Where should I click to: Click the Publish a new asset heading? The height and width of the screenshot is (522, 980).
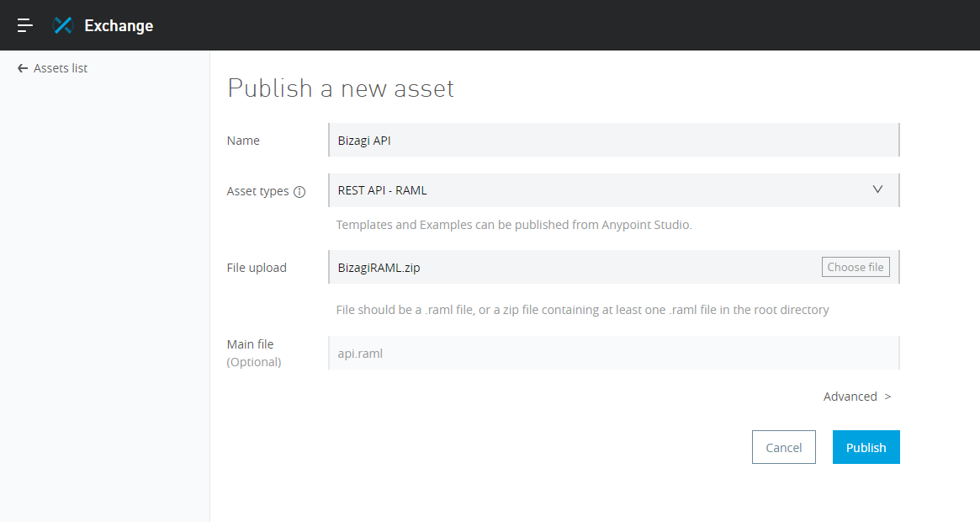click(x=341, y=88)
